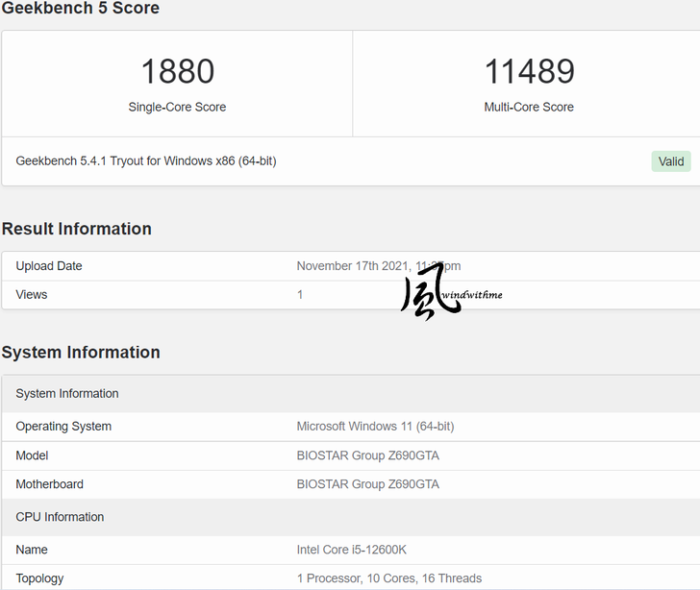Click the CPU Information section header
Image resolution: width=700 pixels, height=590 pixels.
[60, 517]
